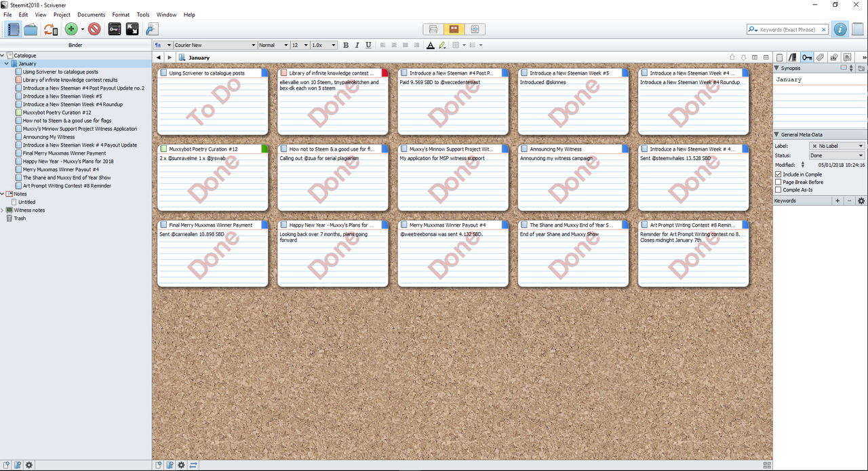
Task: Enable the Compile As-Is checkbox
Action: pos(778,189)
